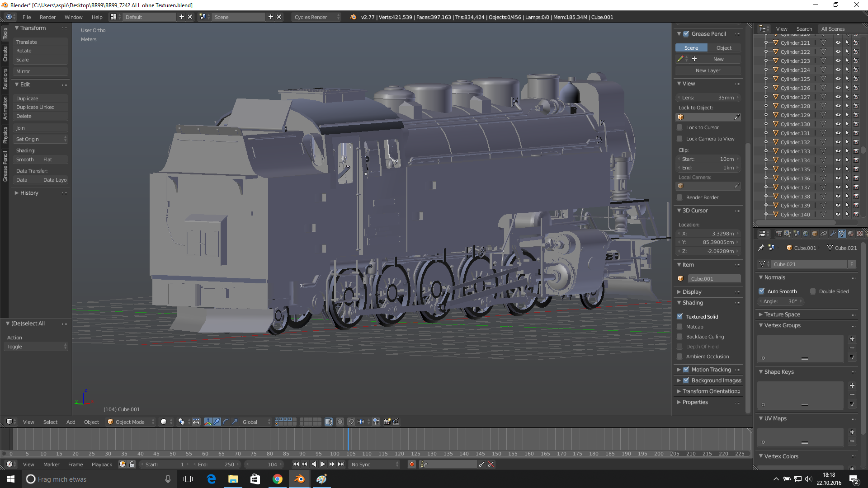The height and width of the screenshot is (488, 868).
Task: Open the Render Layers properties tab
Action: click(x=788, y=234)
